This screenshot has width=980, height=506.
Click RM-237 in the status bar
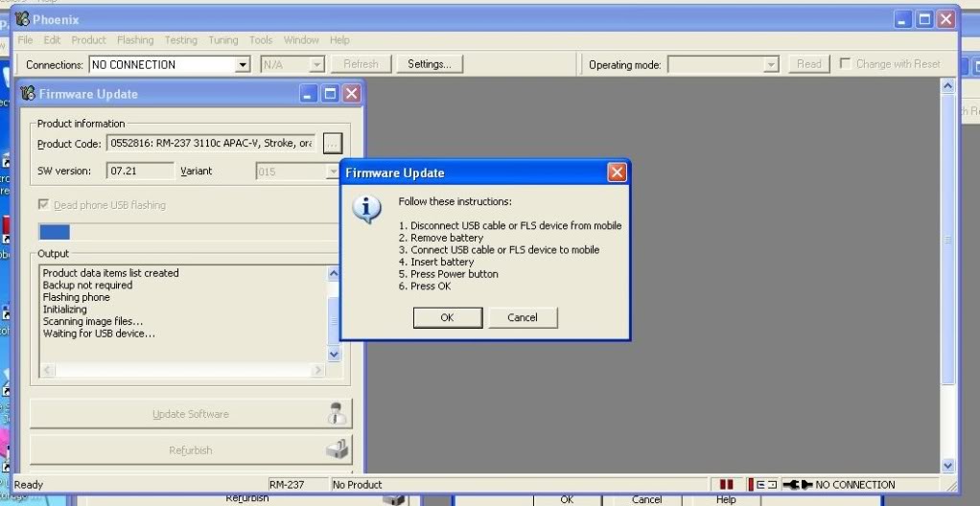coord(287,485)
